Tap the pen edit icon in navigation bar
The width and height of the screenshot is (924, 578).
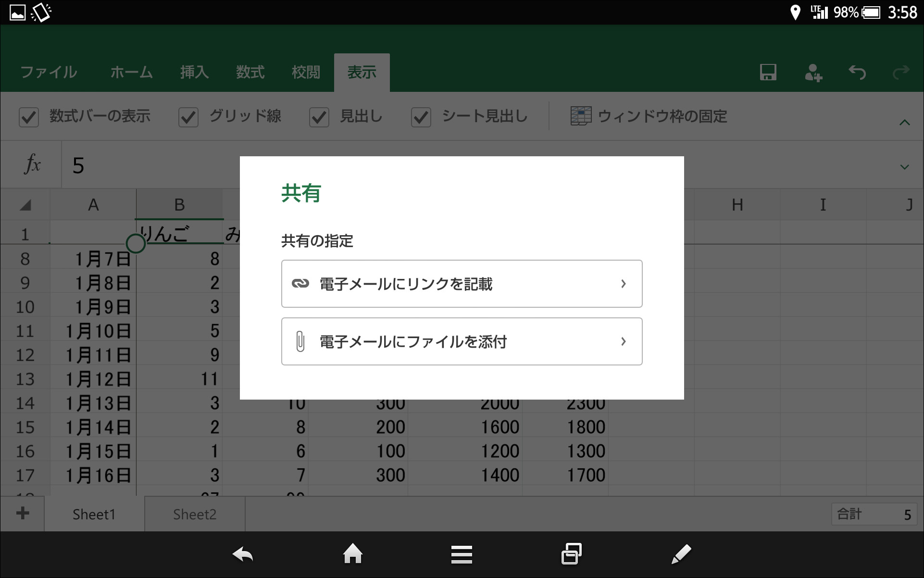tap(681, 554)
